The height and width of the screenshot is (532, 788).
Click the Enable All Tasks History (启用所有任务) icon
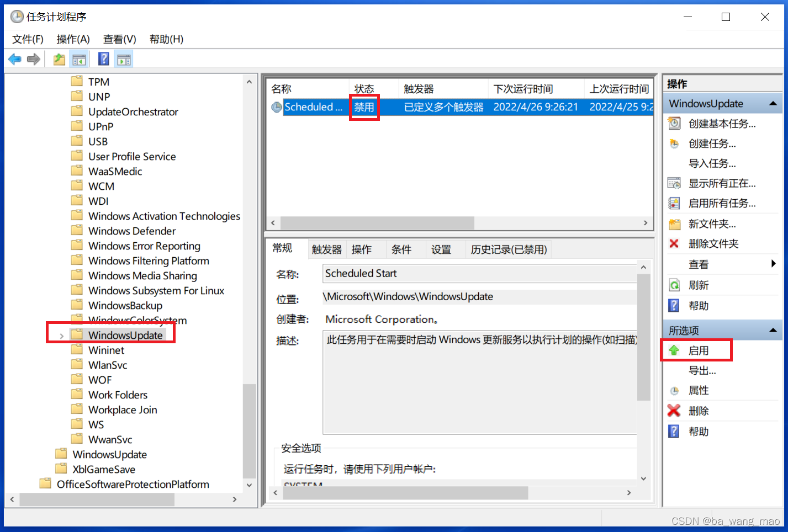[x=674, y=203]
